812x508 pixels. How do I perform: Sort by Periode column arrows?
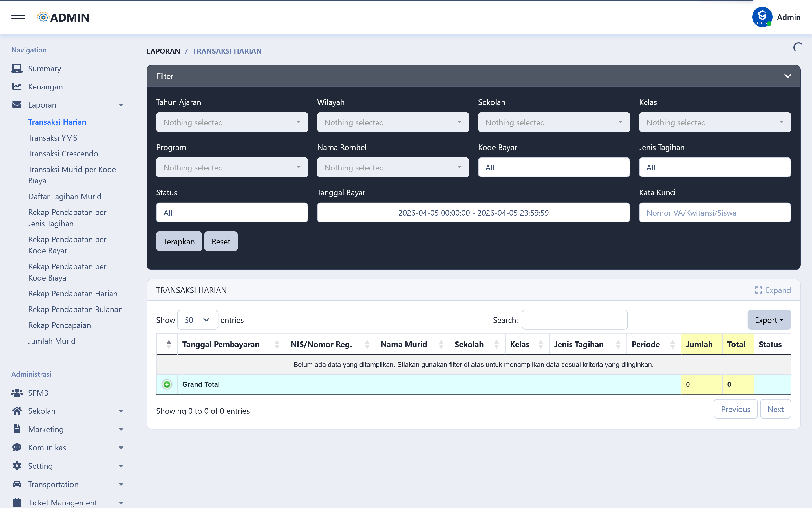point(672,344)
